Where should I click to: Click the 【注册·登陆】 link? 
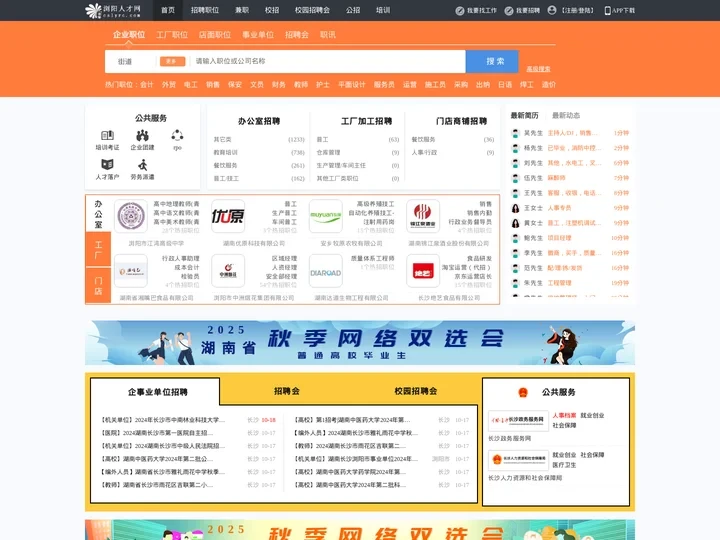(x=578, y=11)
